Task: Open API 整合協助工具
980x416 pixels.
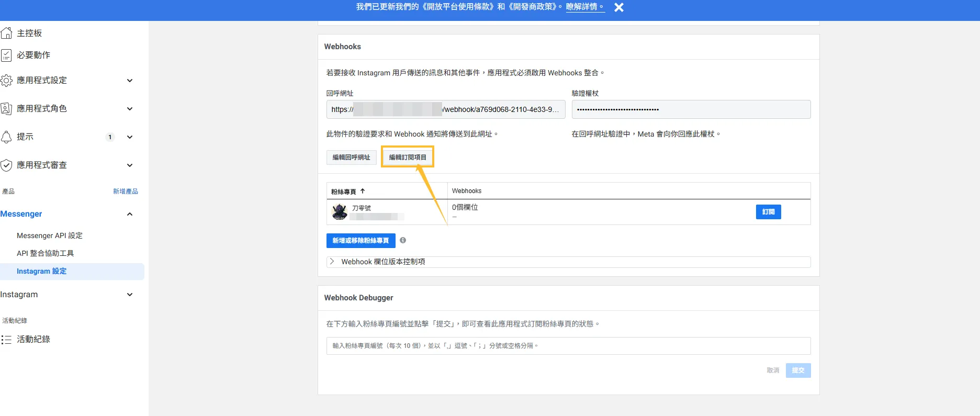Action: 46,253
